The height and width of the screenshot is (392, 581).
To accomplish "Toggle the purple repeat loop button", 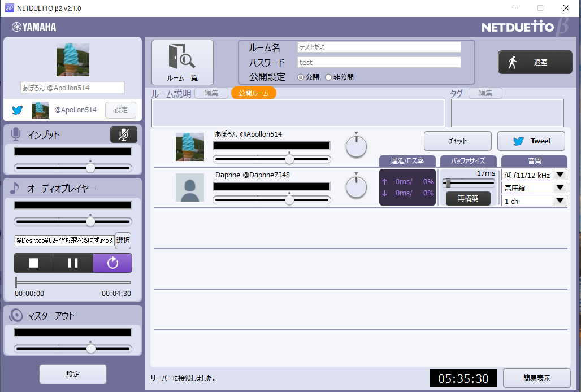I will [112, 263].
